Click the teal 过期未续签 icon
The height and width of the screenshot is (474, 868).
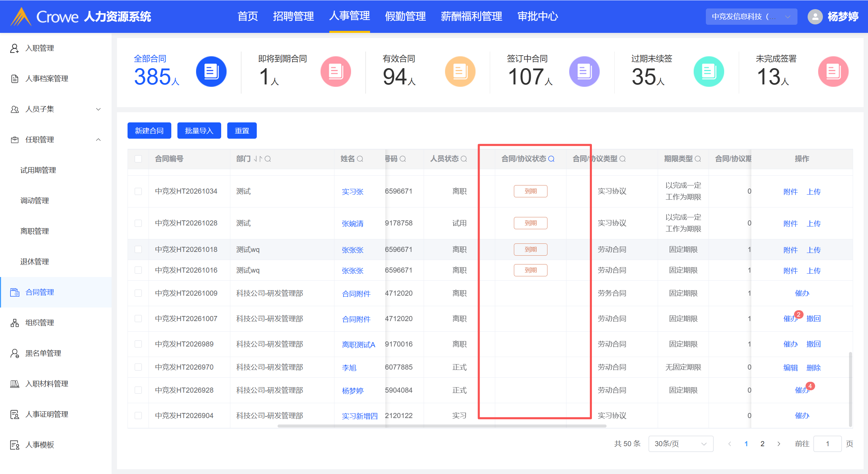click(x=708, y=72)
